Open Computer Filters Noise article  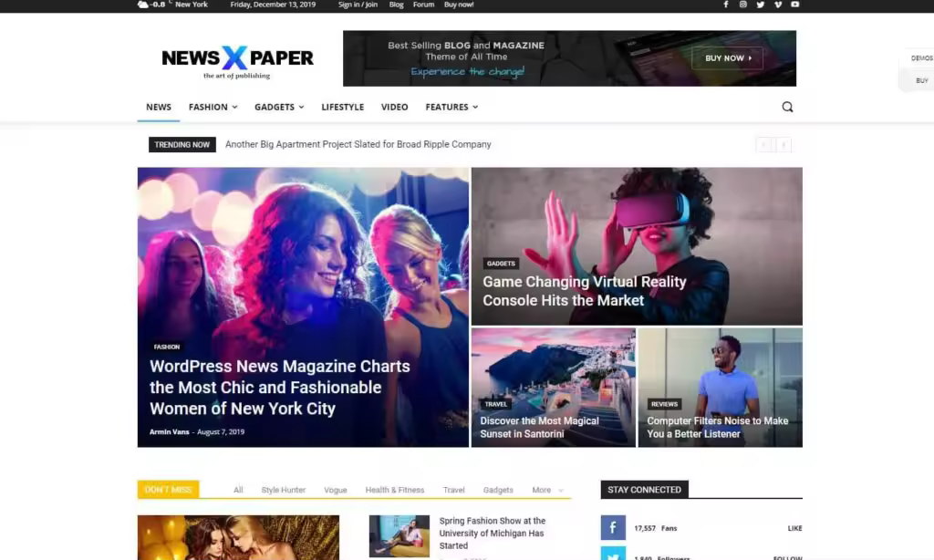pyautogui.click(x=718, y=427)
